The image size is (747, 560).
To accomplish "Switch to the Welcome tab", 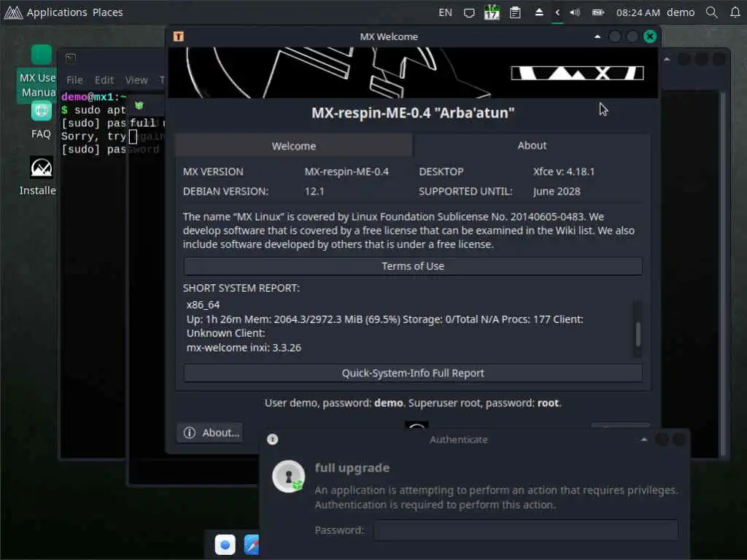I will [293, 146].
